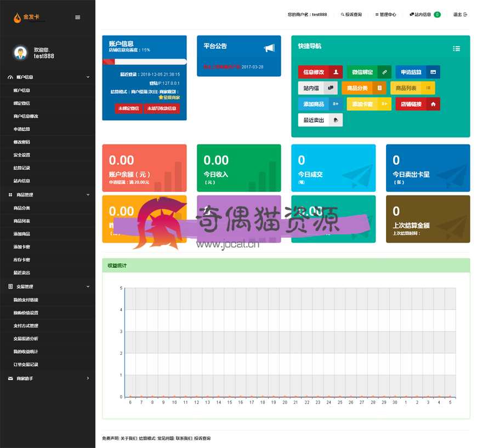Click the list icon on 商品列表 quick button
Viewport: 477px width, 448px height.
pyautogui.click(x=428, y=88)
